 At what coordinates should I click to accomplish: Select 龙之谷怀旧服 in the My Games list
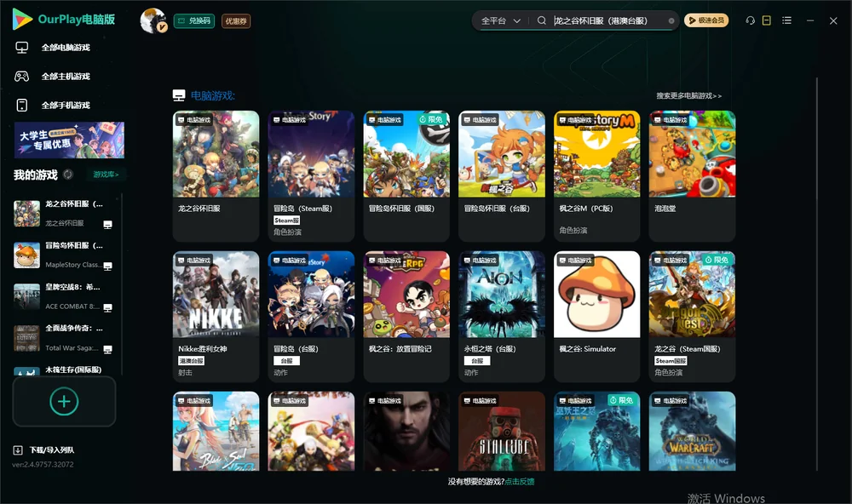pyautogui.click(x=63, y=214)
